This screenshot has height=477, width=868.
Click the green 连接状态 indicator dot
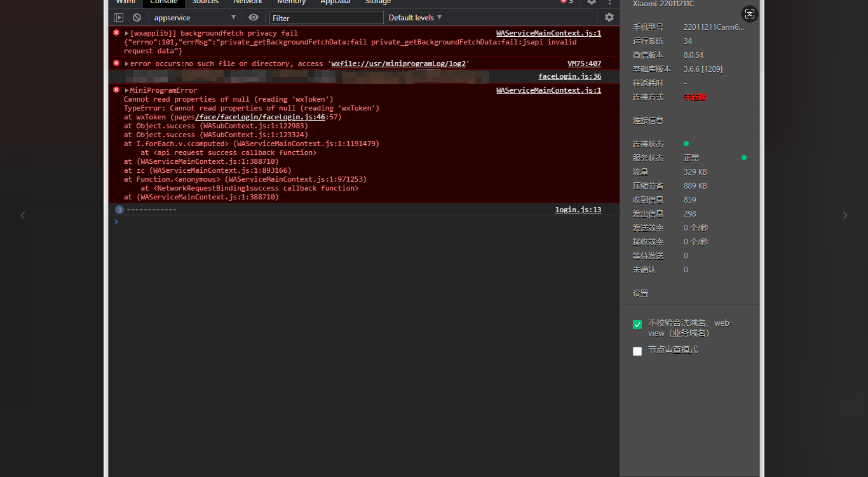click(686, 144)
